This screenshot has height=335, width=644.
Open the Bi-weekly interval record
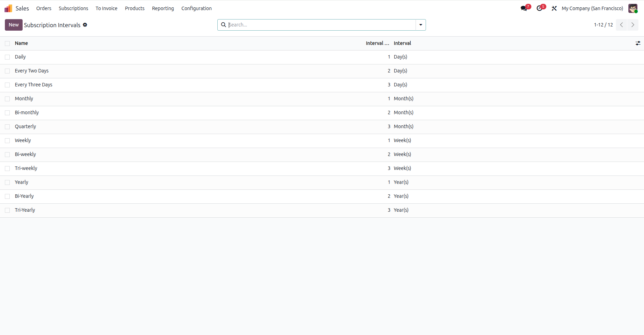point(25,154)
